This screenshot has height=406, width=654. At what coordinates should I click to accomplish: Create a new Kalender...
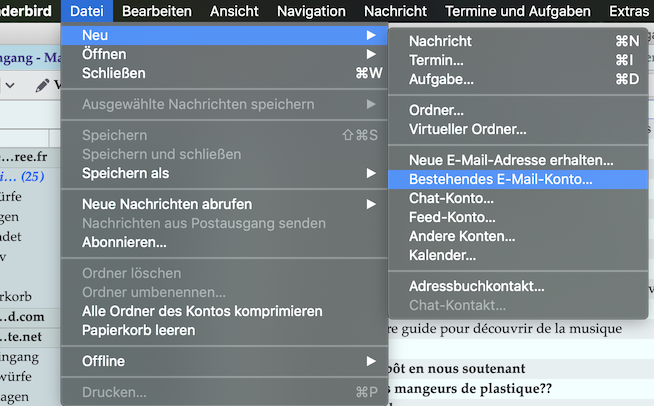click(x=442, y=256)
